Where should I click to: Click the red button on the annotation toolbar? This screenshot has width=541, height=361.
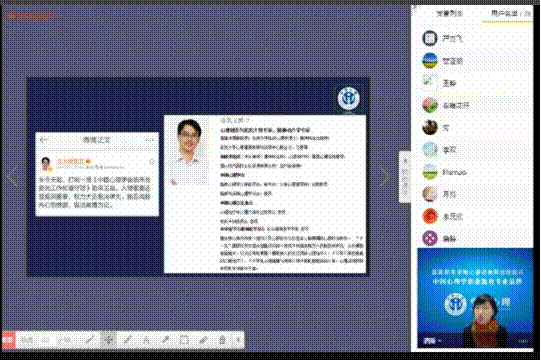tap(8, 340)
